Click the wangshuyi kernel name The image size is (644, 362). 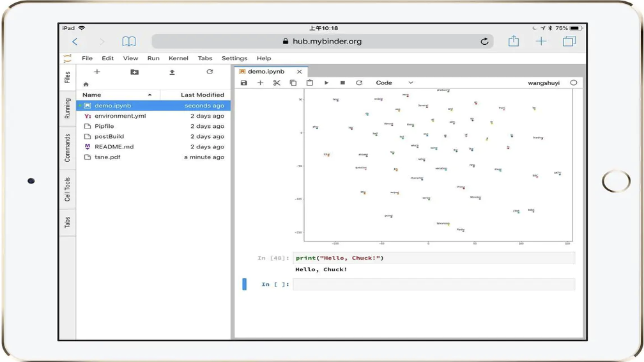(544, 83)
